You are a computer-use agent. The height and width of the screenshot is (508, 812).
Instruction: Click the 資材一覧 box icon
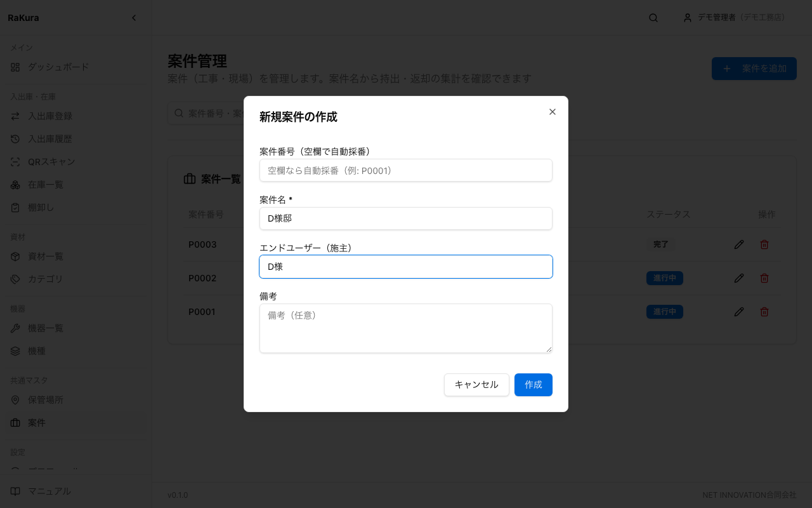pyautogui.click(x=15, y=257)
